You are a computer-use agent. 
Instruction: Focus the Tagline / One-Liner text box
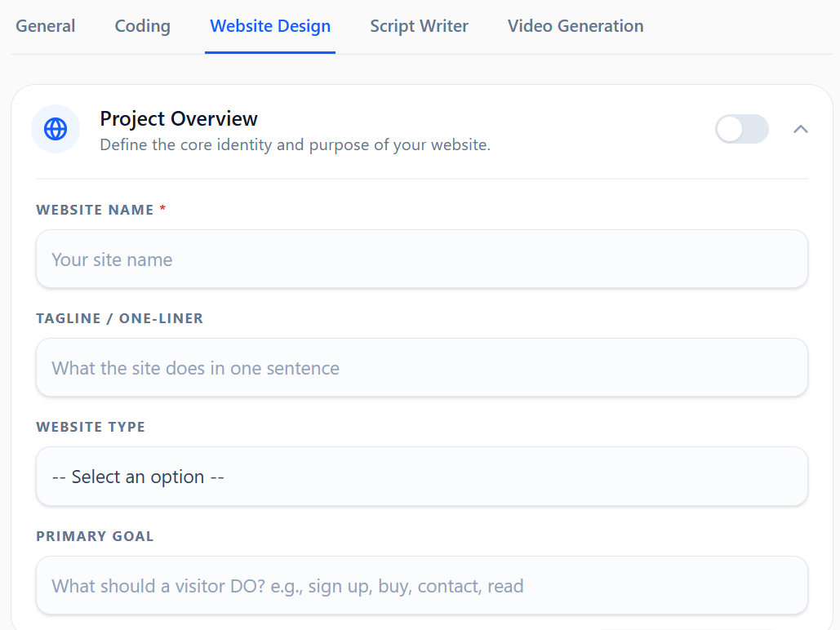pos(421,367)
